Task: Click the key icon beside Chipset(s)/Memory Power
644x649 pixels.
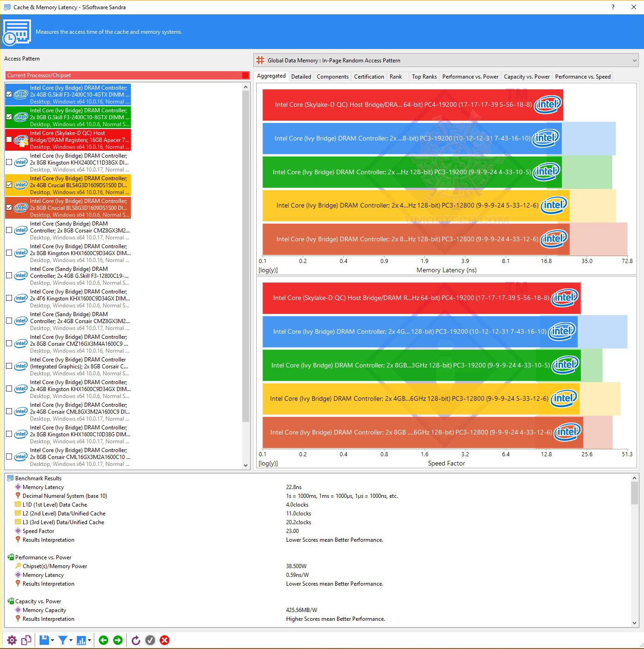Action: (x=18, y=566)
